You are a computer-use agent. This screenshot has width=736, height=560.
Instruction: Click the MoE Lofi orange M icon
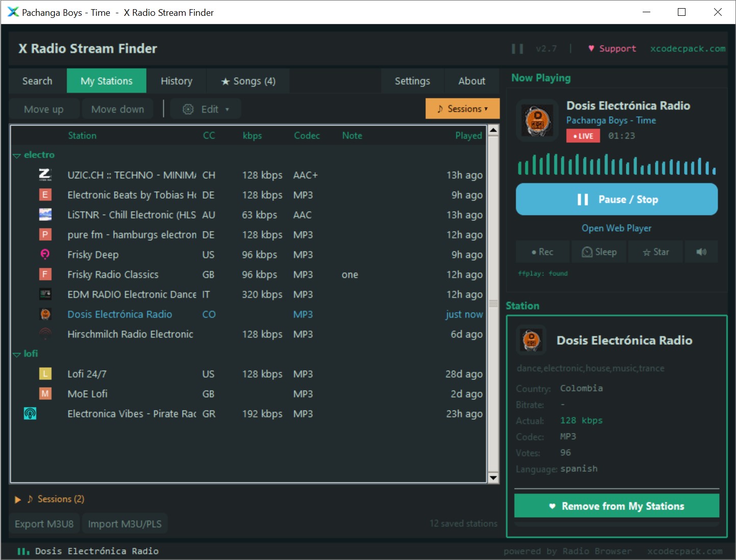click(x=45, y=394)
